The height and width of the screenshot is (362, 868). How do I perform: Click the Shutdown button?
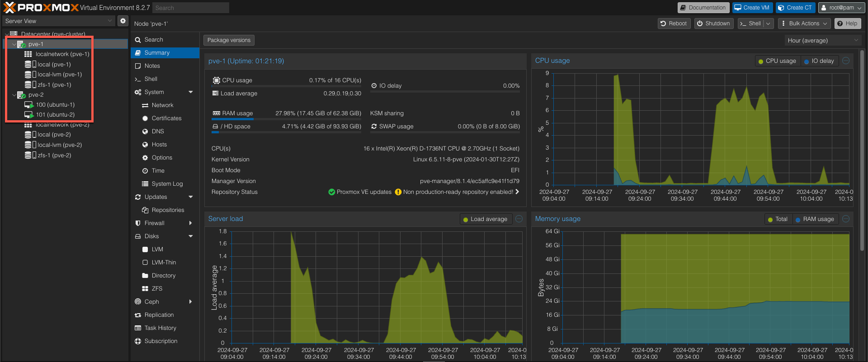coord(714,24)
